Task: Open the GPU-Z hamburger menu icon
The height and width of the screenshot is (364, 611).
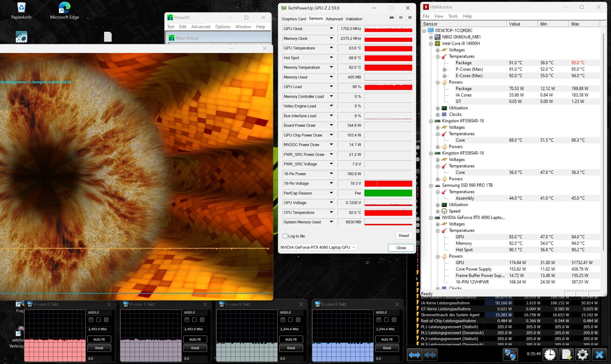Action: point(410,17)
